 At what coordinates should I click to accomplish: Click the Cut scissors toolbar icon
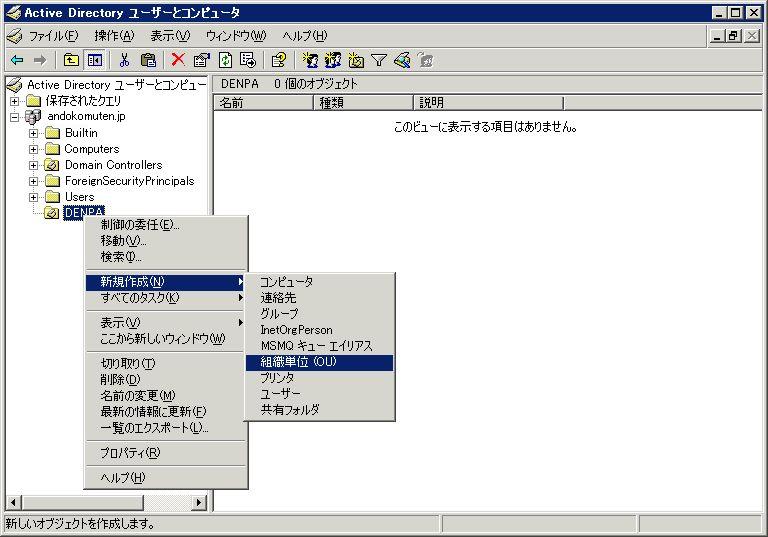click(x=124, y=60)
